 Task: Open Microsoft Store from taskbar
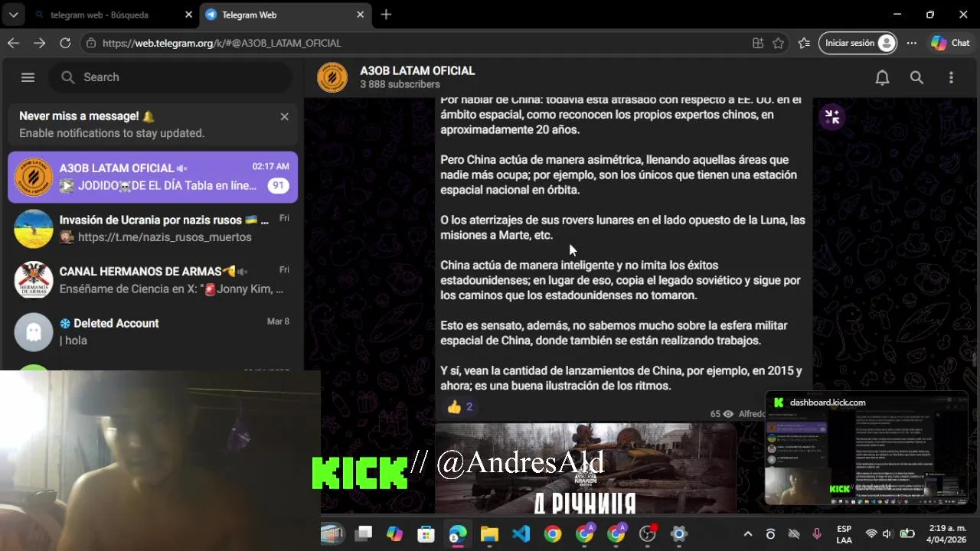[426, 534]
